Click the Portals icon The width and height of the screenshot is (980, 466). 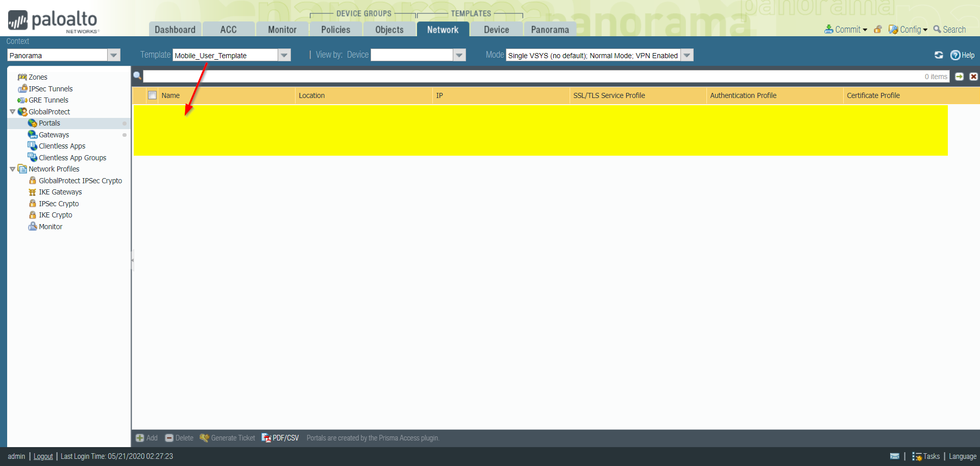[33, 123]
